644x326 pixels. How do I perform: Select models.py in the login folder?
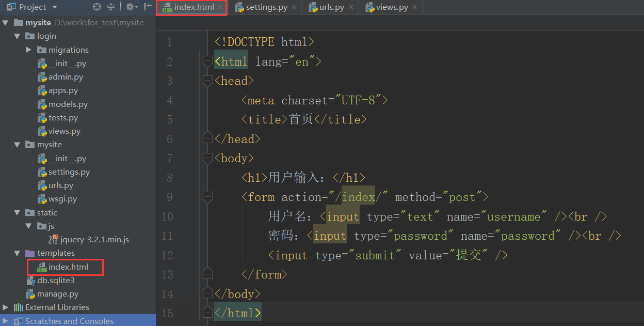coord(68,104)
